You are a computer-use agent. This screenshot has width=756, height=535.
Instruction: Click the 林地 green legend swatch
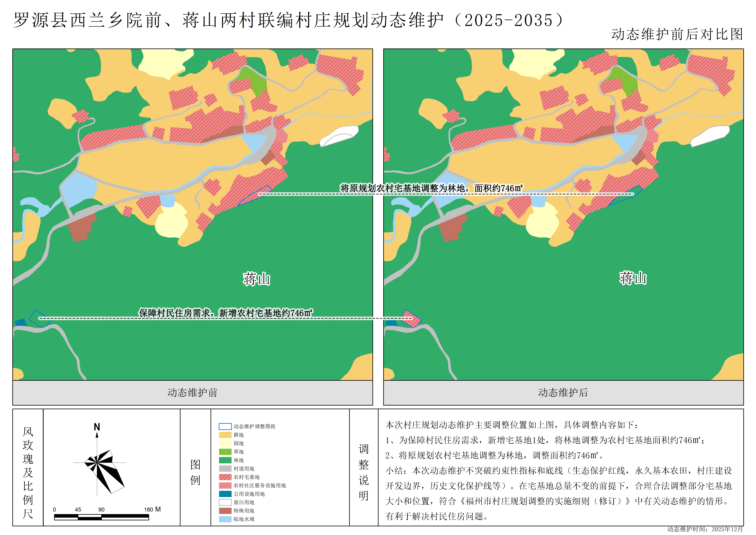click(225, 460)
